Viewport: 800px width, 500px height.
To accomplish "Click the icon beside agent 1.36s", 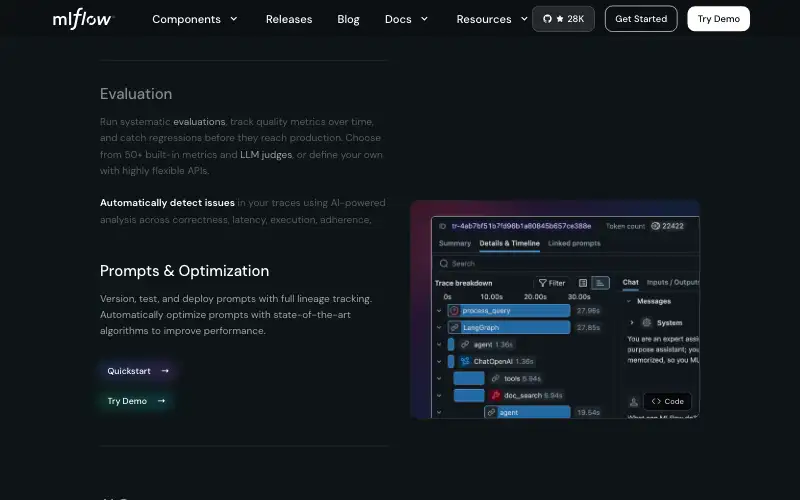I will 464,344.
